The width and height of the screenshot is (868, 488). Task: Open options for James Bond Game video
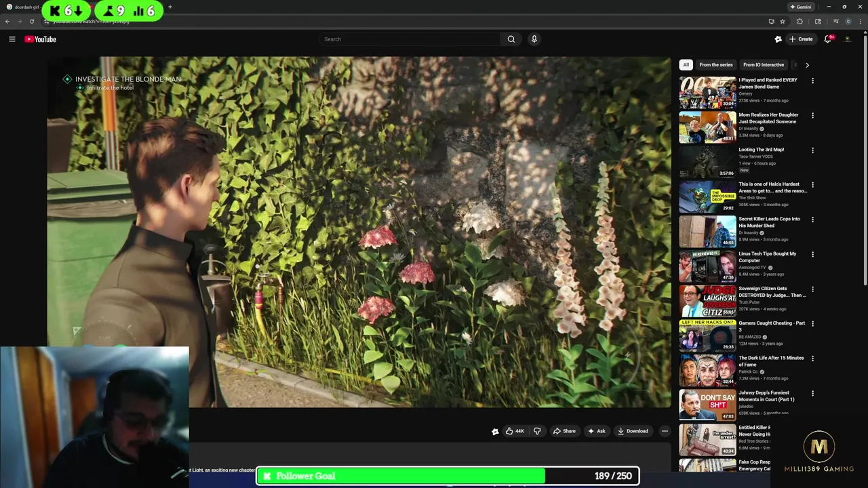pos(812,81)
